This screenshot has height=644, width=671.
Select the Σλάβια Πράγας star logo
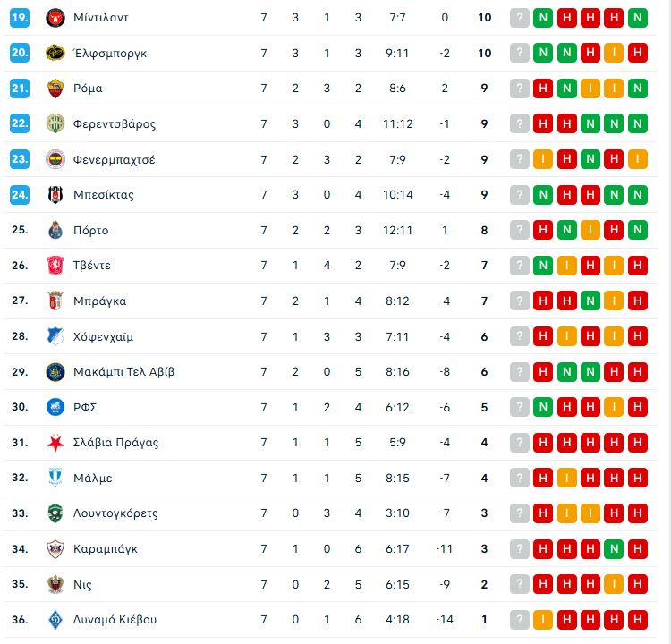pos(55,443)
